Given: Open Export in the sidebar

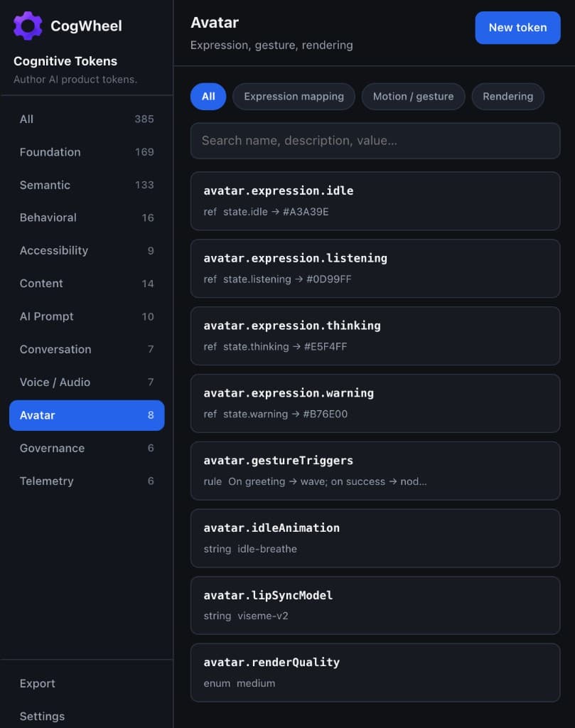Looking at the screenshot, I should (x=87, y=684).
